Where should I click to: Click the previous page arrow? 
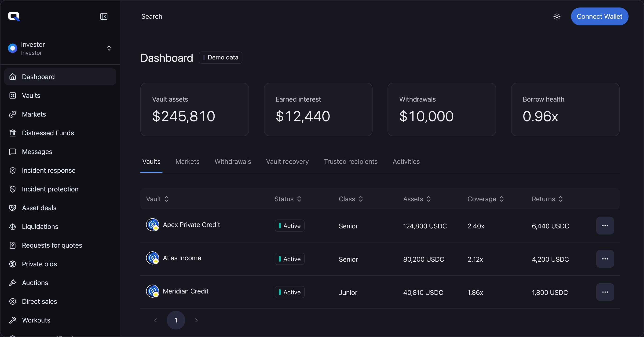[x=155, y=320]
